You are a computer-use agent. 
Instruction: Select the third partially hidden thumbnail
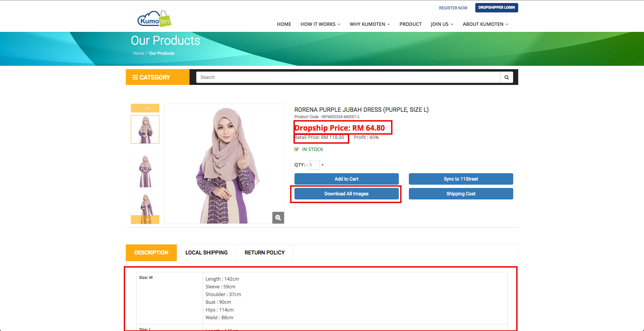pyautogui.click(x=145, y=205)
